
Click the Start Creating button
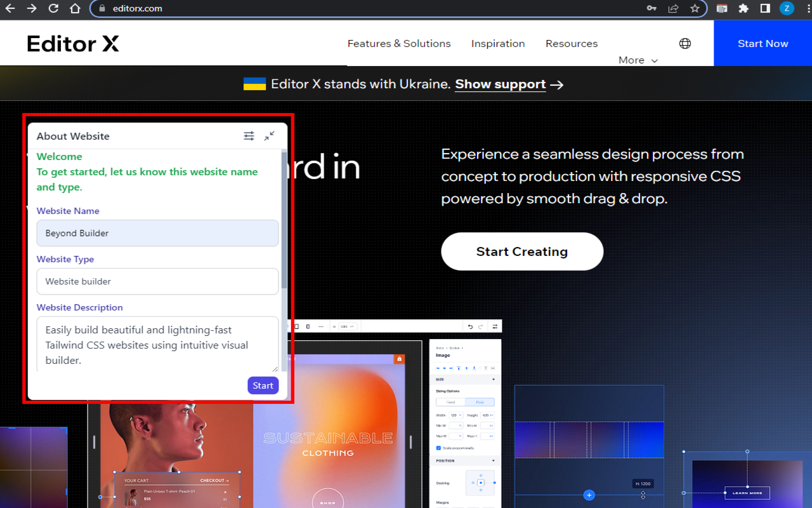522,251
